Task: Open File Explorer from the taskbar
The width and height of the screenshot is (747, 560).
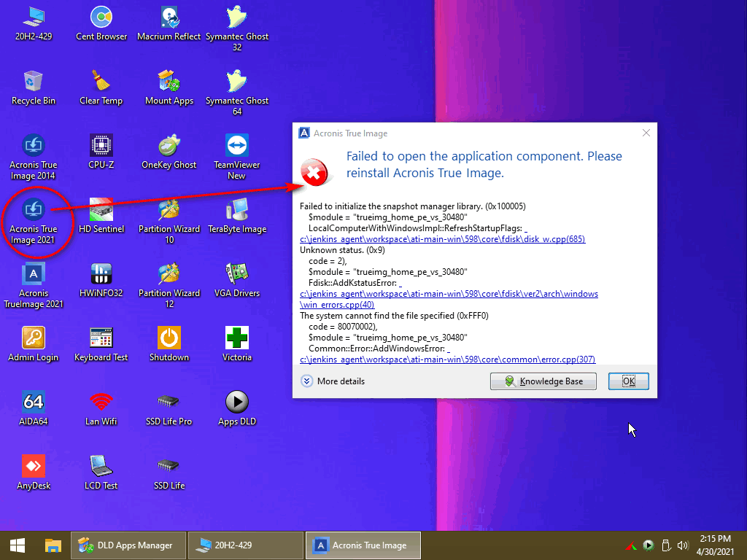Action: 53,545
